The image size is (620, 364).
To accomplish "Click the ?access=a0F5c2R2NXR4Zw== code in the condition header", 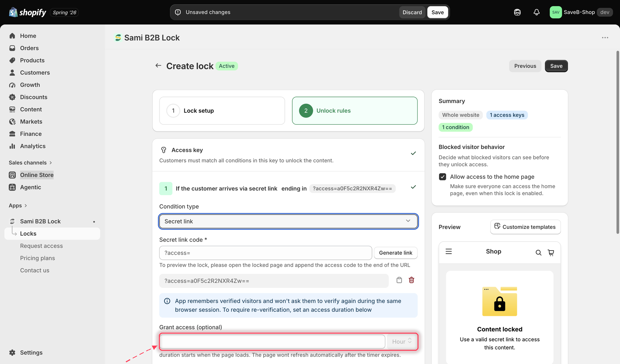I will [x=352, y=189].
